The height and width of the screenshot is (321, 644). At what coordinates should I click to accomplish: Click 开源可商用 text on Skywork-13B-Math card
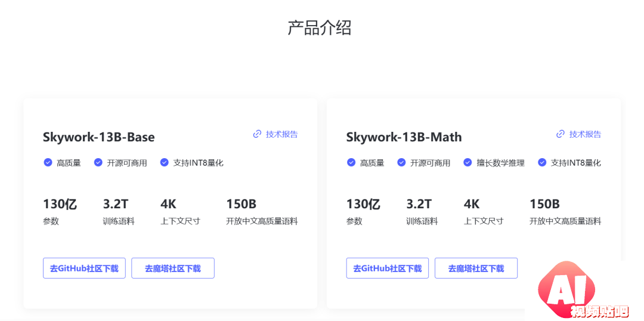click(x=430, y=163)
